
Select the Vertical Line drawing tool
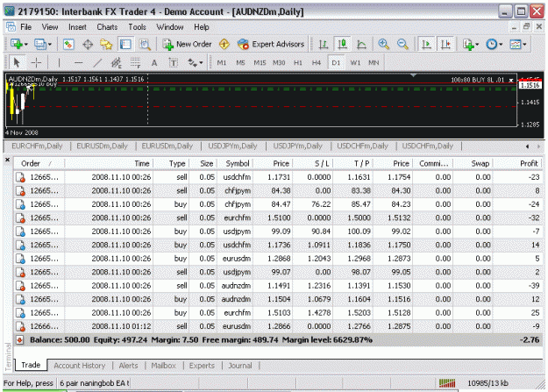coord(59,63)
